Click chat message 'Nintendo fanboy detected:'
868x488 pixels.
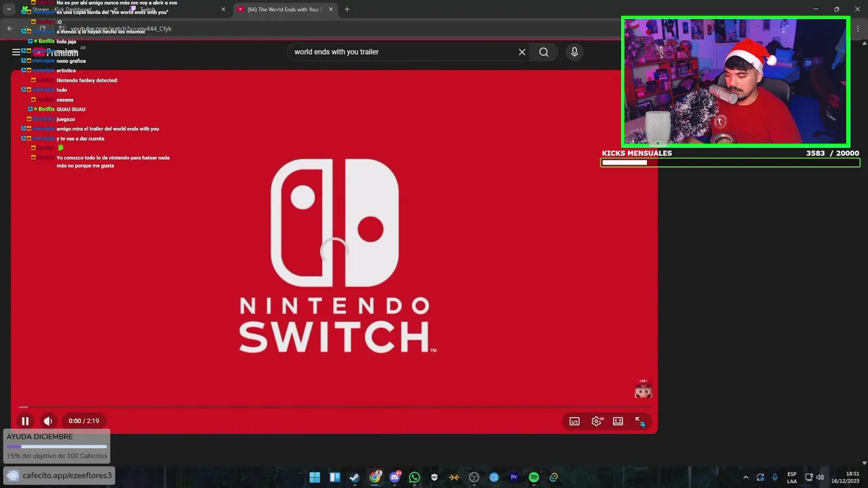point(87,80)
